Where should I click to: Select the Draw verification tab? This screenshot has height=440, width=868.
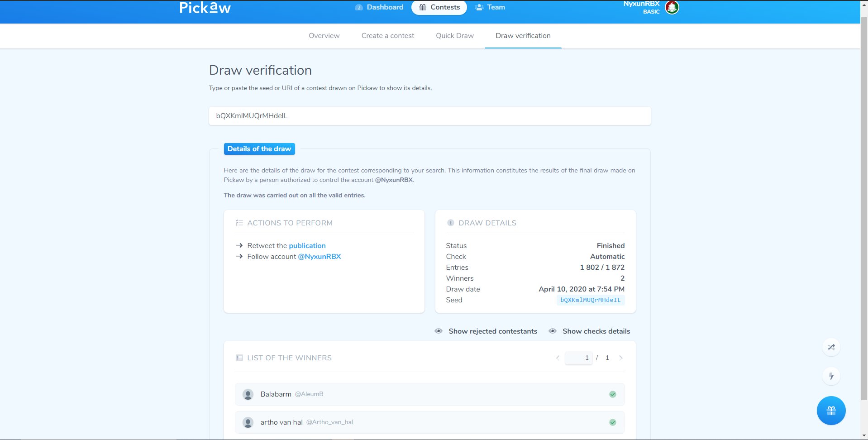(523, 36)
